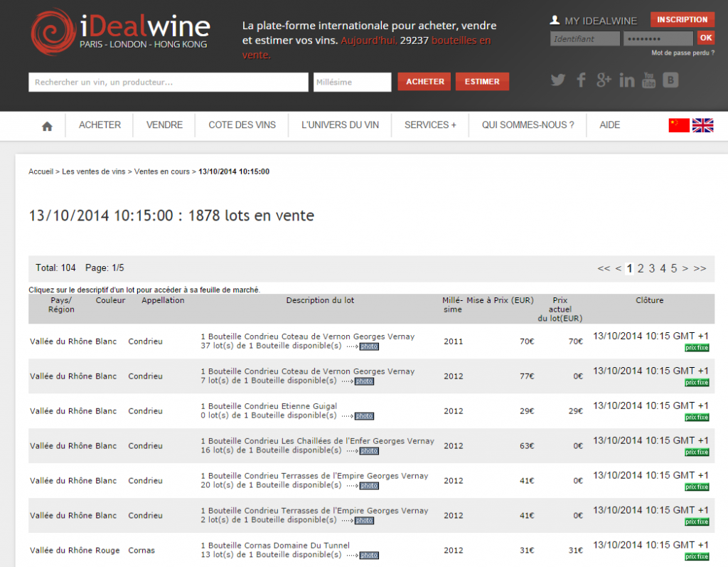View photo for Condrieu Etienne Guigal
728x567 pixels.
pos(365,416)
